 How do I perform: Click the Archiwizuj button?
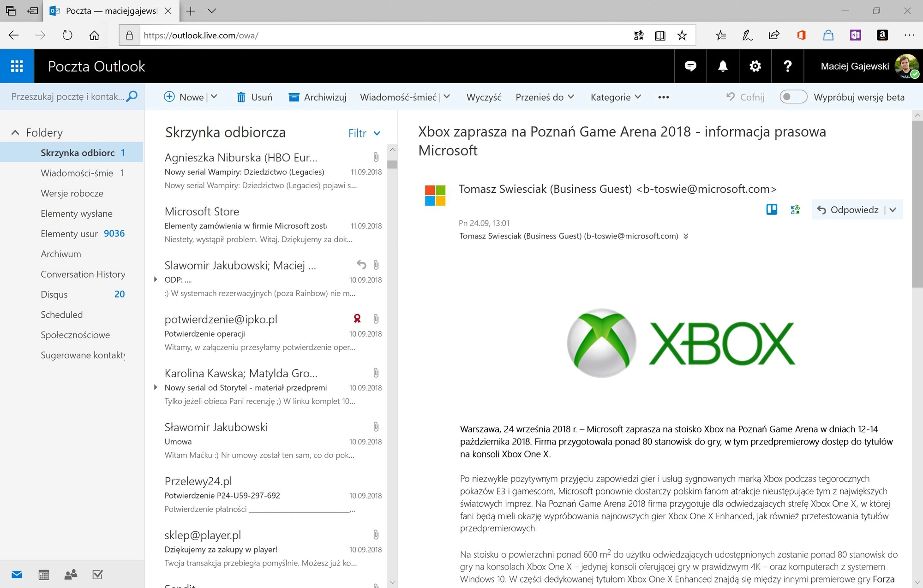coord(318,97)
